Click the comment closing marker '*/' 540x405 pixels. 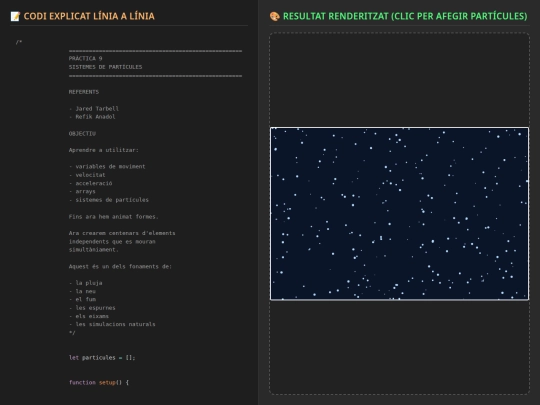(x=72, y=333)
